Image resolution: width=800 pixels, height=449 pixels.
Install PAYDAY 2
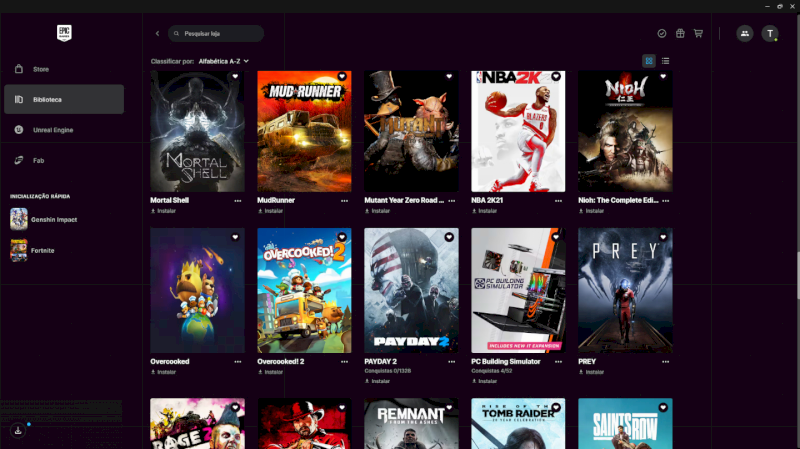378,381
